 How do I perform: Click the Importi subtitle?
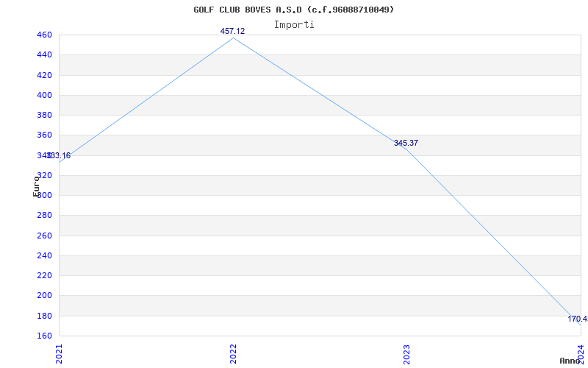click(294, 25)
